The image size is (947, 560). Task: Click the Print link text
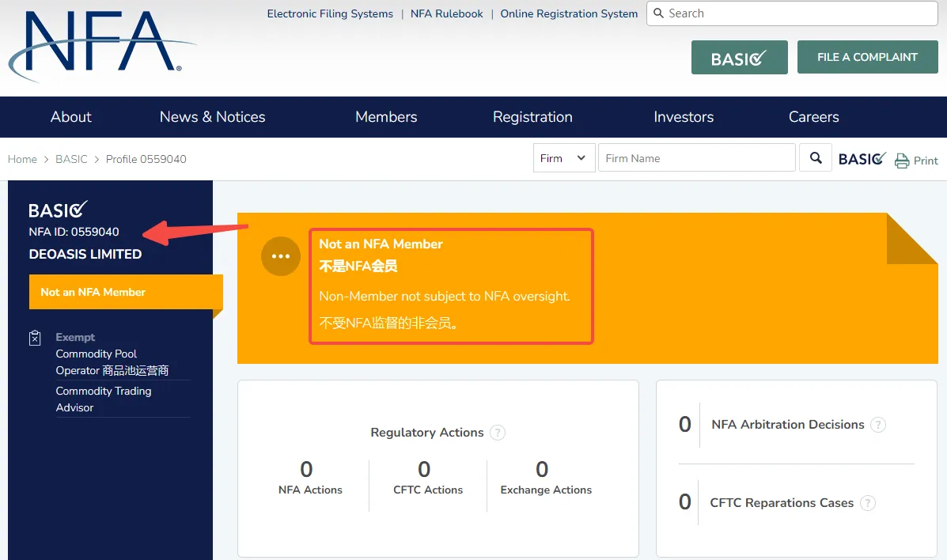926,161
